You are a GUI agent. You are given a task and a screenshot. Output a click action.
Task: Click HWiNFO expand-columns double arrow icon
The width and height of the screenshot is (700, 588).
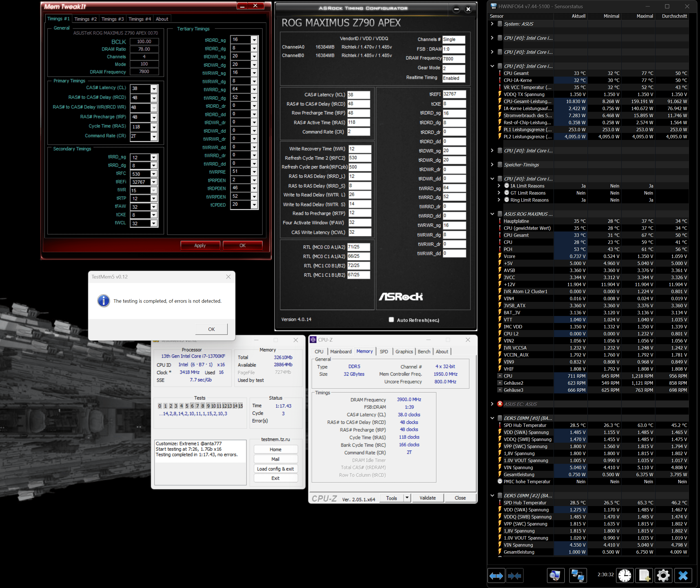click(496, 576)
